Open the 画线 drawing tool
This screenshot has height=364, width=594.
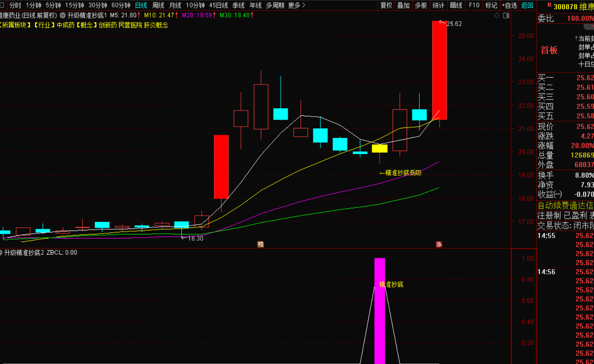tap(456, 5)
